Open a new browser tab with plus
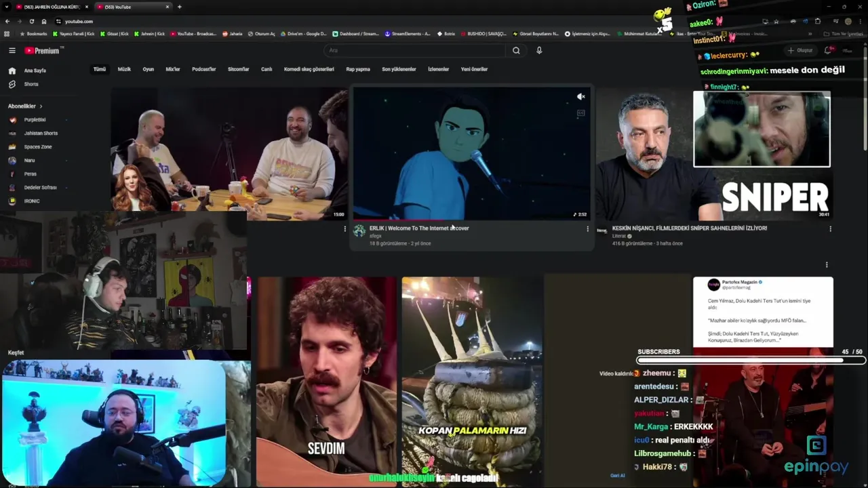868x488 pixels. (x=179, y=7)
